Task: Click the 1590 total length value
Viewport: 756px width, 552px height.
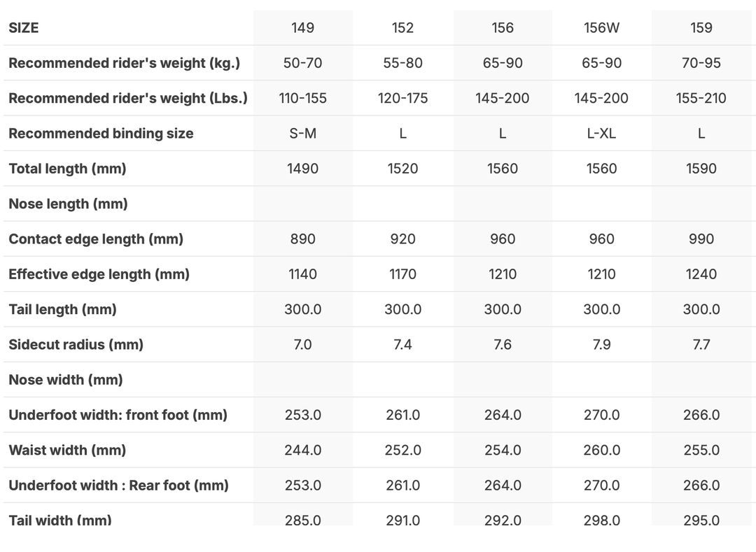Action: click(701, 169)
